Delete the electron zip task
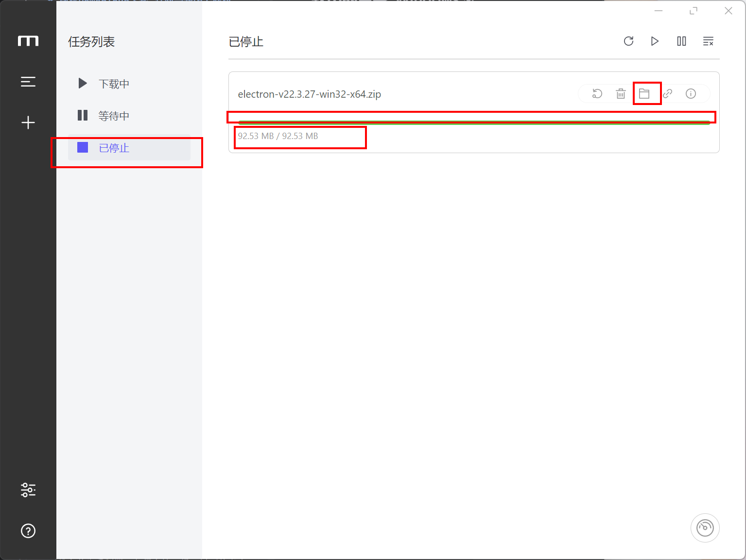This screenshot has width=746, height=560. [621, 94]
